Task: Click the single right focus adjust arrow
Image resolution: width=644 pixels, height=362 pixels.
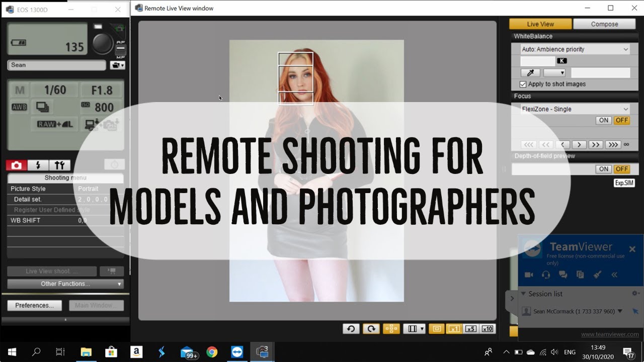Action: [580, 145]
